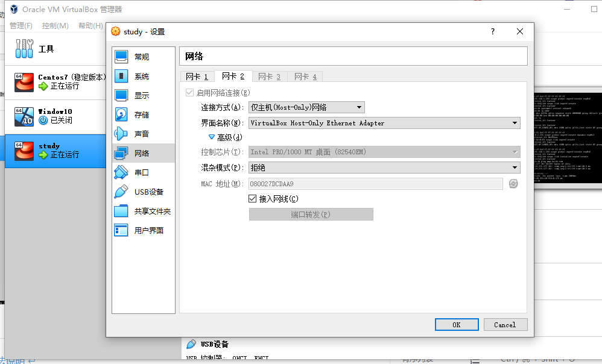Select the USB设备 settings category

click(x=143, y=192)
